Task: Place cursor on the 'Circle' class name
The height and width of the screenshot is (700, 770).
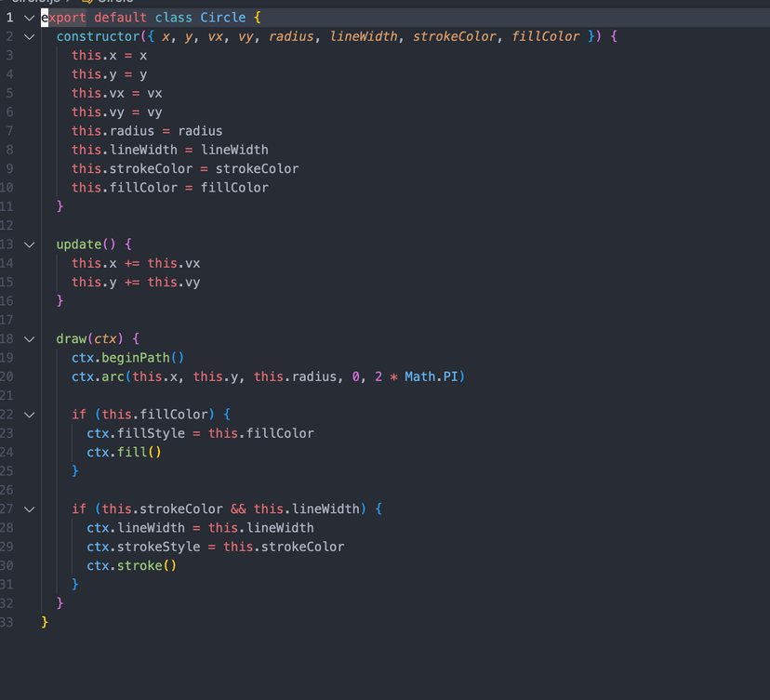Action: pos(223,18)
